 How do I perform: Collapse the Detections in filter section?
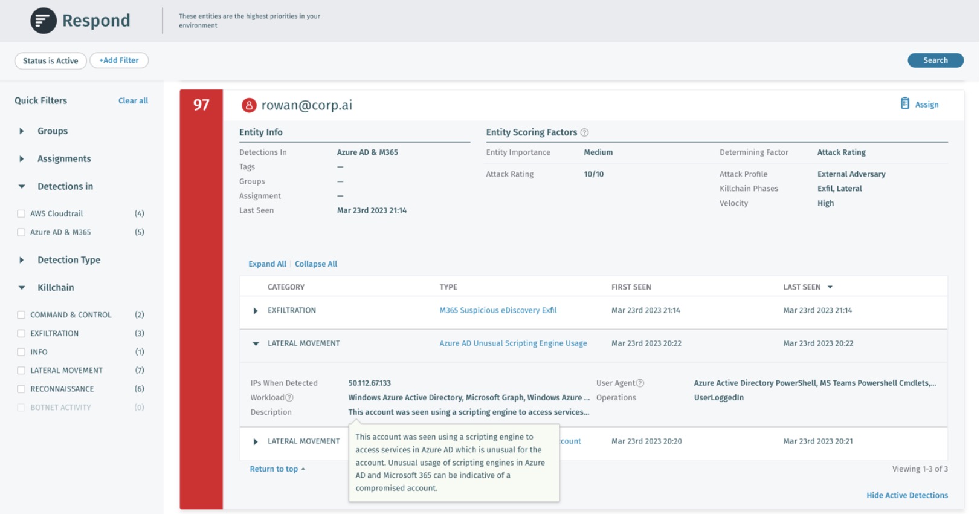pos(22,187)
